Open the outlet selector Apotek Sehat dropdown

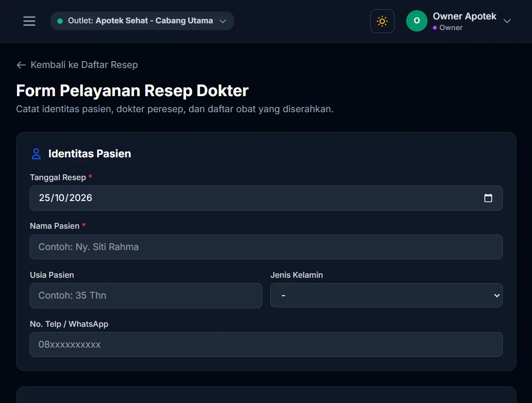tap(142, 21)
